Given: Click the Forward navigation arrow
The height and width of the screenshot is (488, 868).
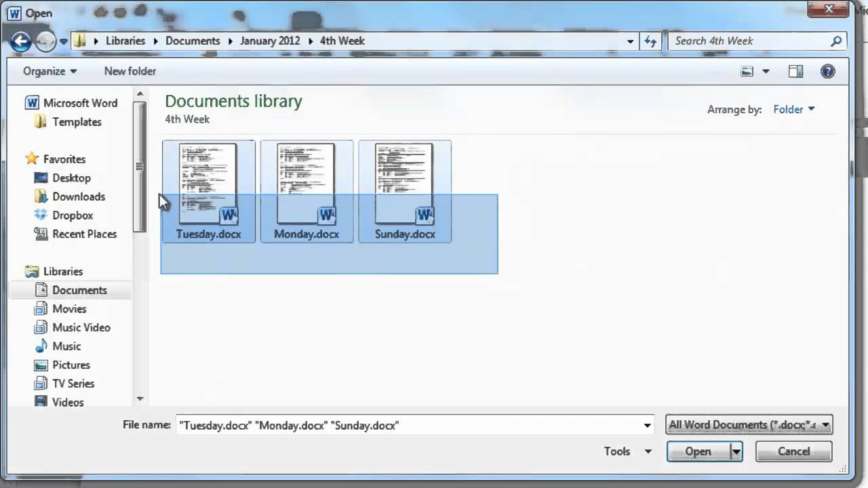Looking at the screenshot, I should pyautogui.click(x=45, y=41).
